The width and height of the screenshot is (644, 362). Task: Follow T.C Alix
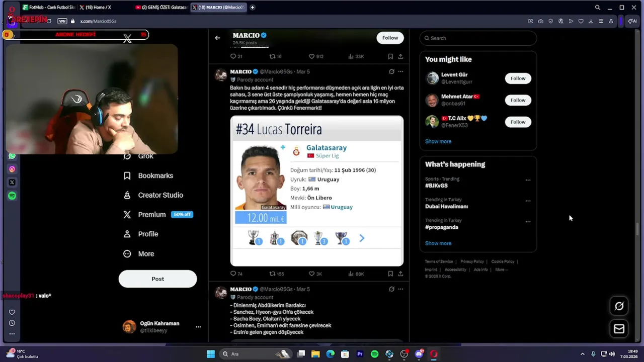[x=518, y=122]
